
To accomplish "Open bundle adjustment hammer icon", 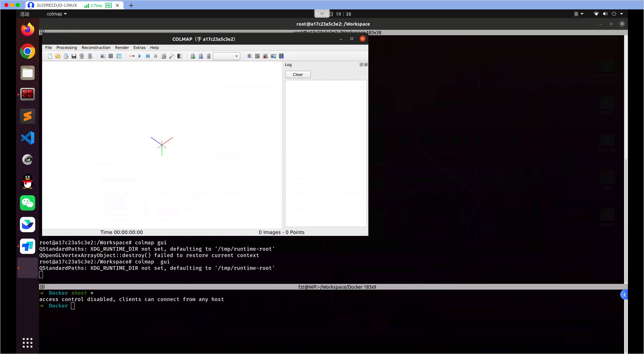I will 172,56.
